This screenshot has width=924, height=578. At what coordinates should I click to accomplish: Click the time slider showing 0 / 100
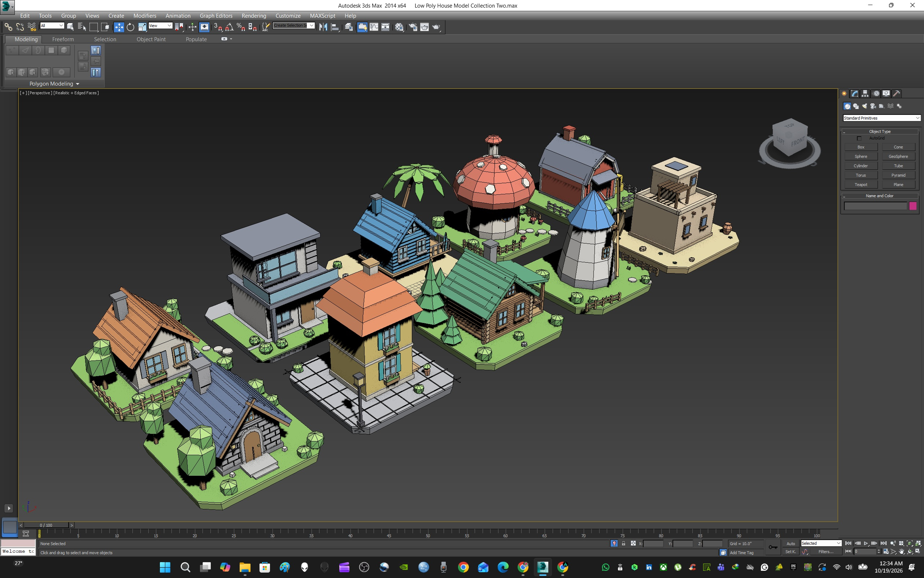tap(46, 525)
